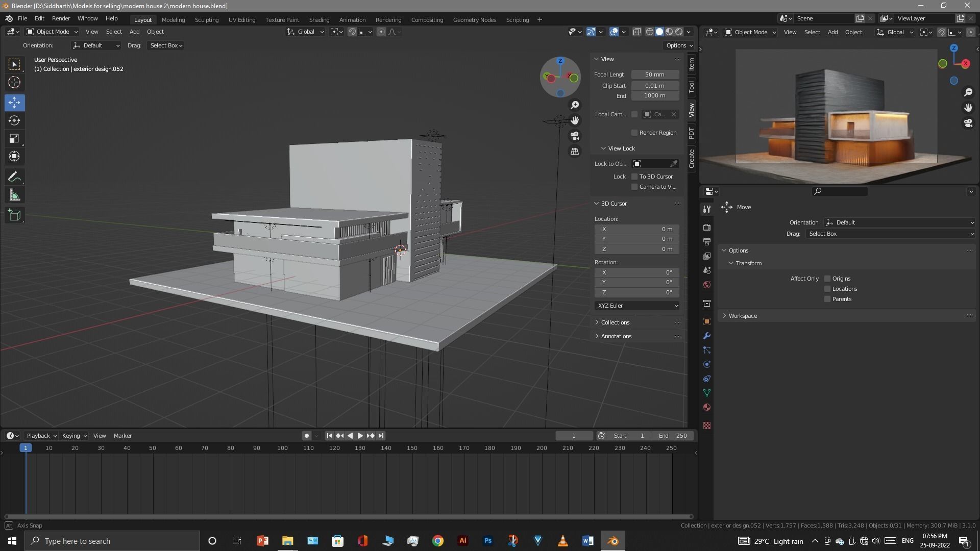Open the World properties tab icon

tap(707, 285)
